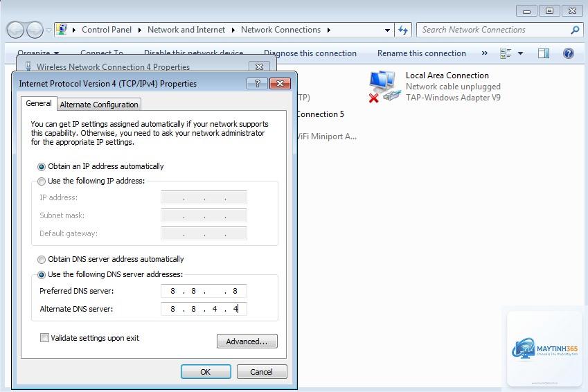Show more toolbar commands via the chevron
588x392 pixels.
(x=485, y=53)
